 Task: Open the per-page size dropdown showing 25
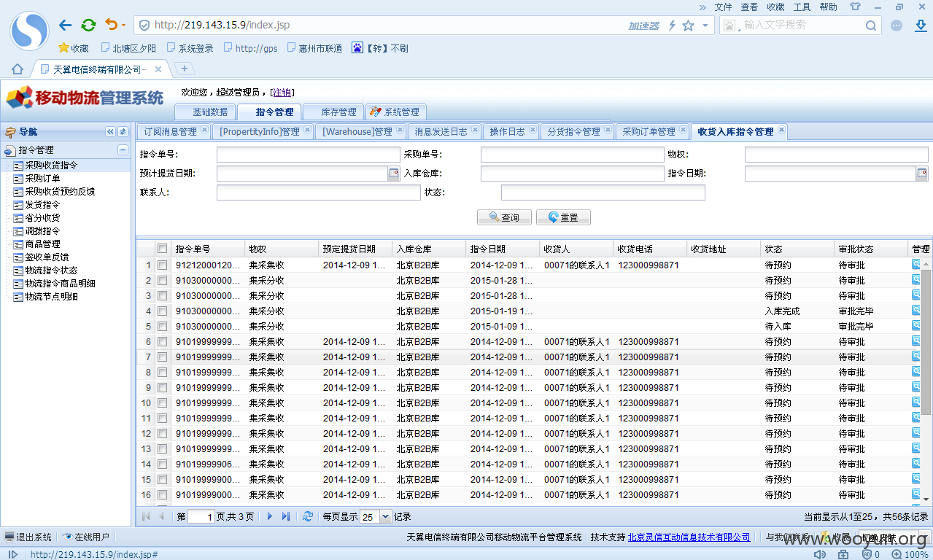click(x=385, y=516)
